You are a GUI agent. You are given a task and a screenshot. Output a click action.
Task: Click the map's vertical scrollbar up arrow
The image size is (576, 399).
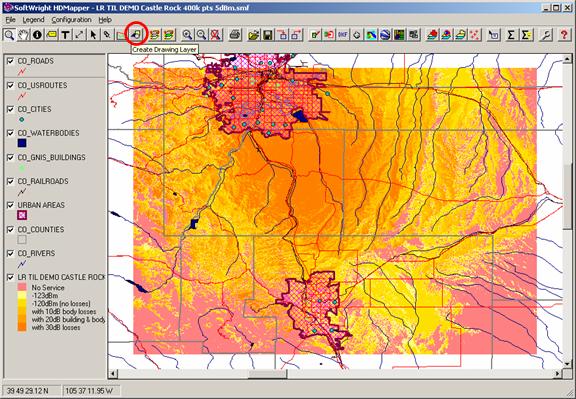pos(567,59)
